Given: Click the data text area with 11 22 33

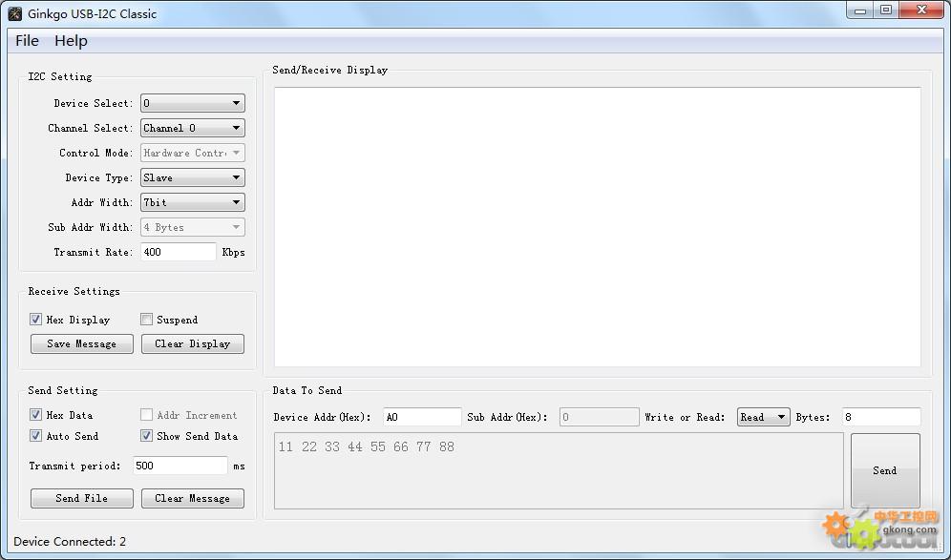Looking at the screenshot, I should [559, 471].
